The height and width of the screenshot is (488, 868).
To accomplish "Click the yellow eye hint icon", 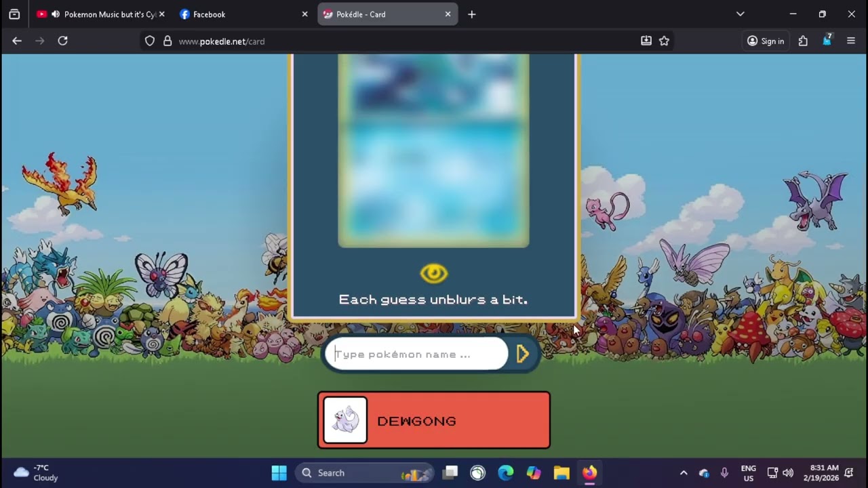I will coord(433,273).
